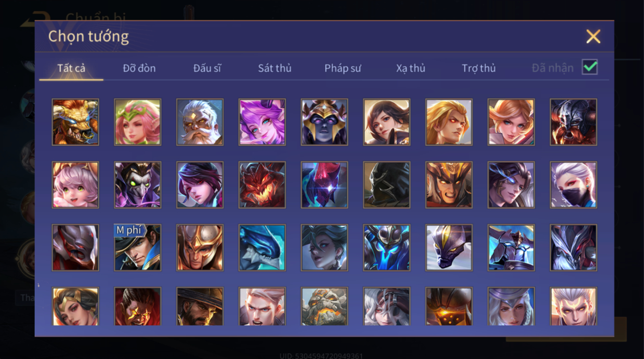Select the blue shark-like creature hero
The image size is (644, 359).
pos(262,248)
